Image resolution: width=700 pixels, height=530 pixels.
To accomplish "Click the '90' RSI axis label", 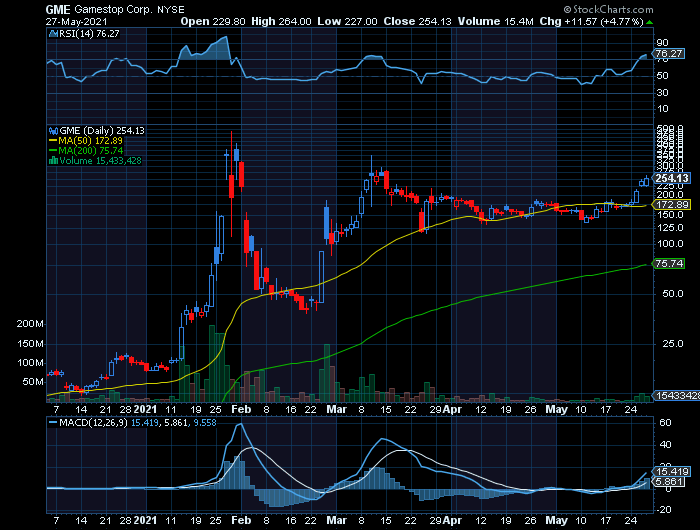I will [662, 43].
